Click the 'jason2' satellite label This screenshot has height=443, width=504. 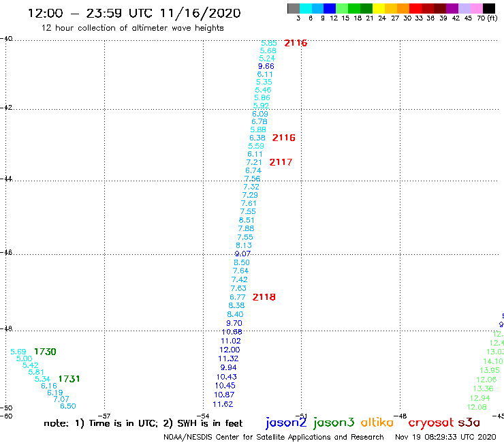tap(286, 423)
